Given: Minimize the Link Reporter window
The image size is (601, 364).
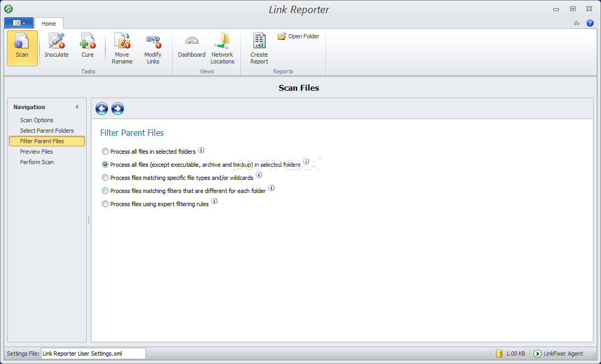Looking at the screenshot, I should 556,9.
